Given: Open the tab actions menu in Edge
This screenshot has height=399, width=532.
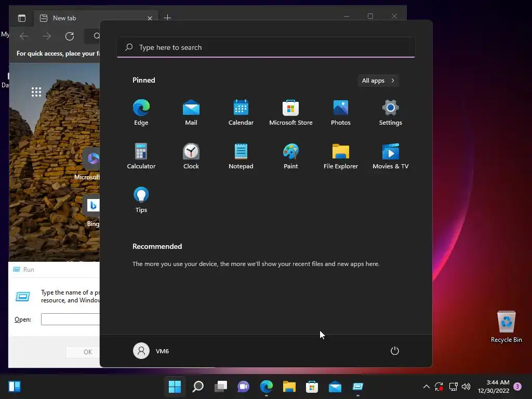Looking at the screenshot, I should pyautogui.click(x=22, y=18).
